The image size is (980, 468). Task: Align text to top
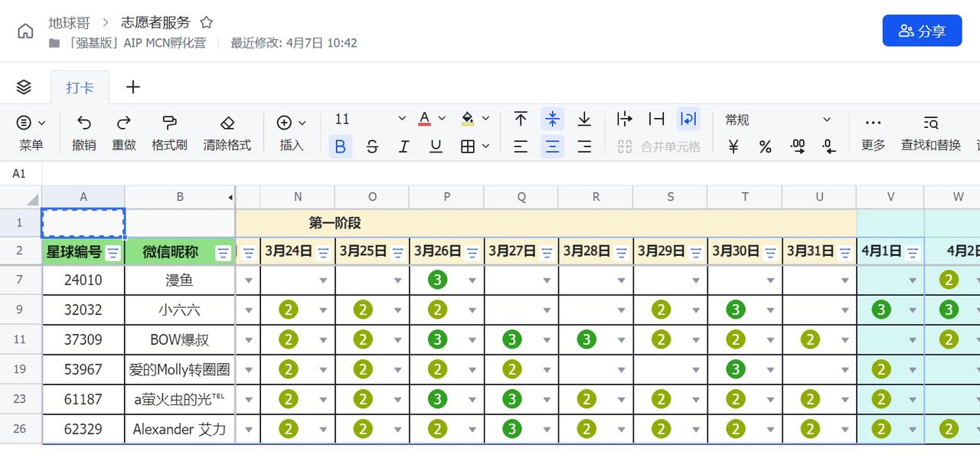(x=521, y=119)
